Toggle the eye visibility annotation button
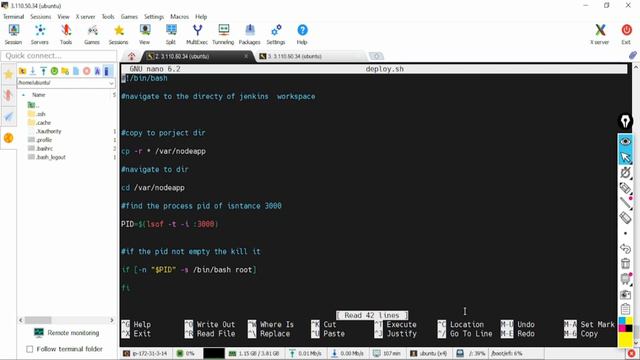 [x=625, y=141]
